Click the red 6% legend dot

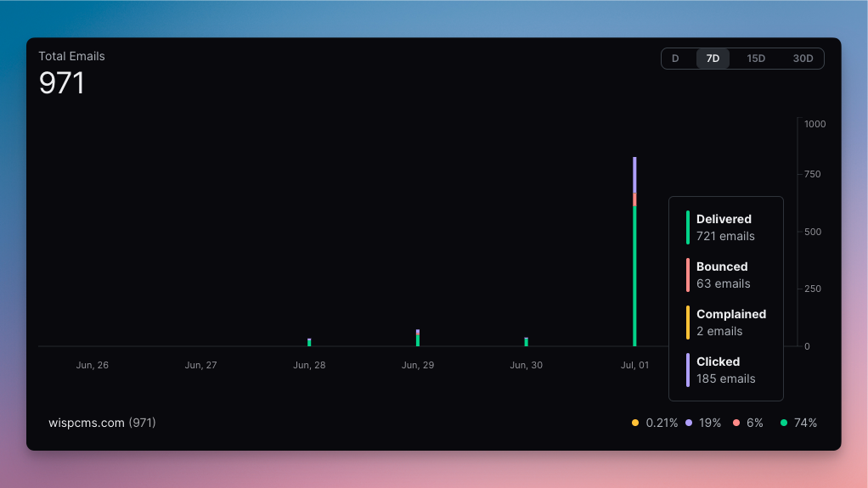(x=736, y=423)
